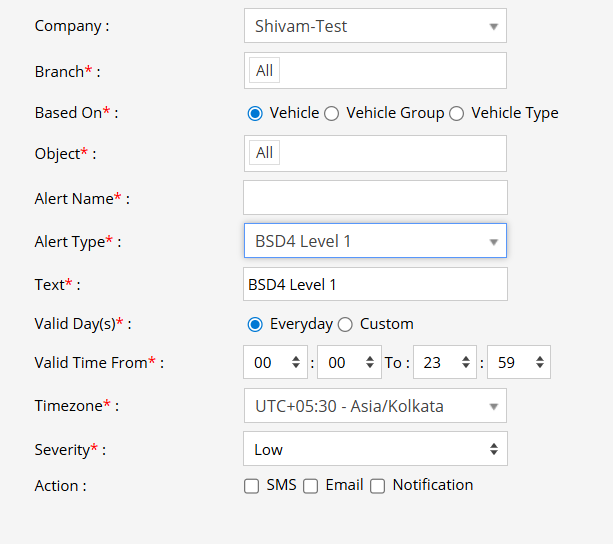Select the Vehicle Group radio option
Screen dimensions: 613x544
point(332,113)
